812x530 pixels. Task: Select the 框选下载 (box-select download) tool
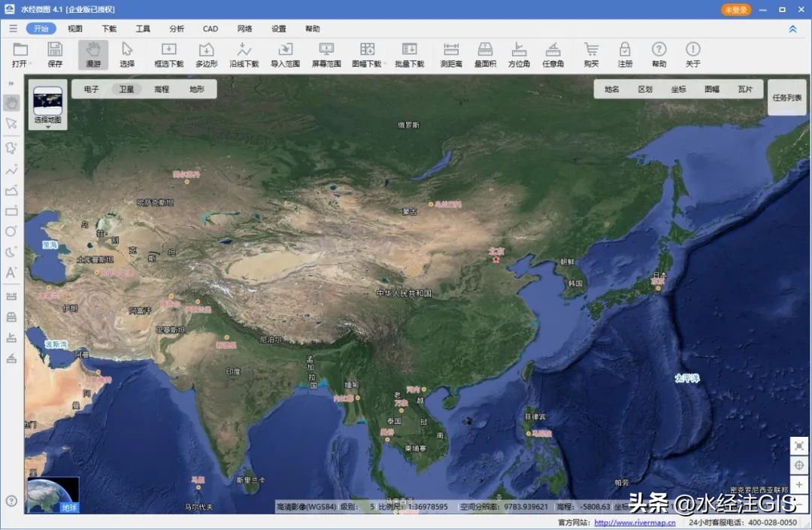click(169, 54)
